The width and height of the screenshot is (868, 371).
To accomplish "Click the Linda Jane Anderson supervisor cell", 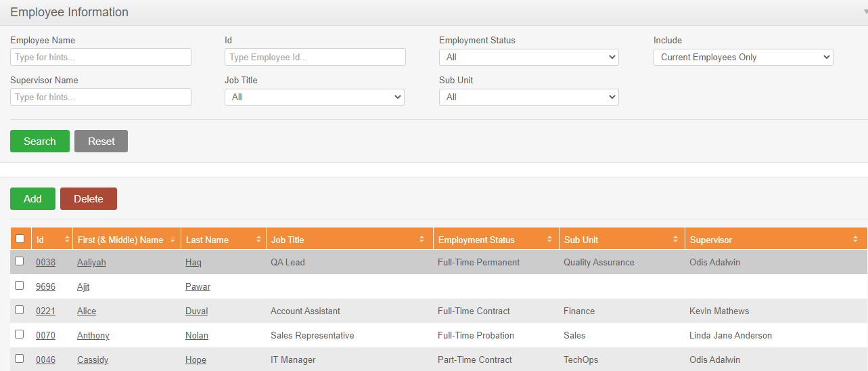I will (x=731, y=336).
